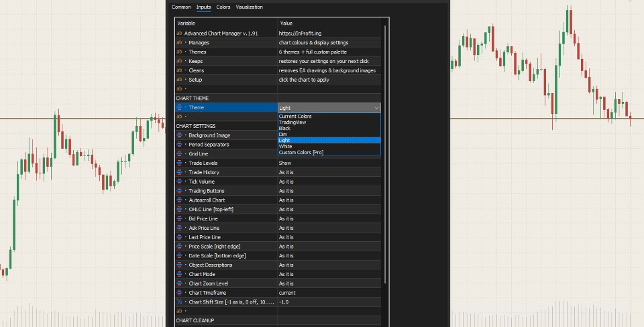The image size is (644, 327).
Task: Click the enum icon beside Trade Levels
Action: (x=179, y=163)
